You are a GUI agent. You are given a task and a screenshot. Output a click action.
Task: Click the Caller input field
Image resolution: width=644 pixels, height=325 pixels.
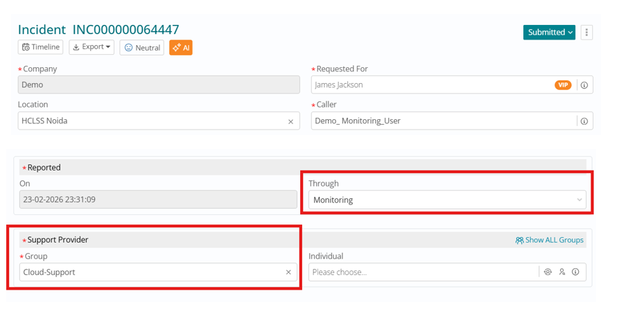(x=444, y=121)
